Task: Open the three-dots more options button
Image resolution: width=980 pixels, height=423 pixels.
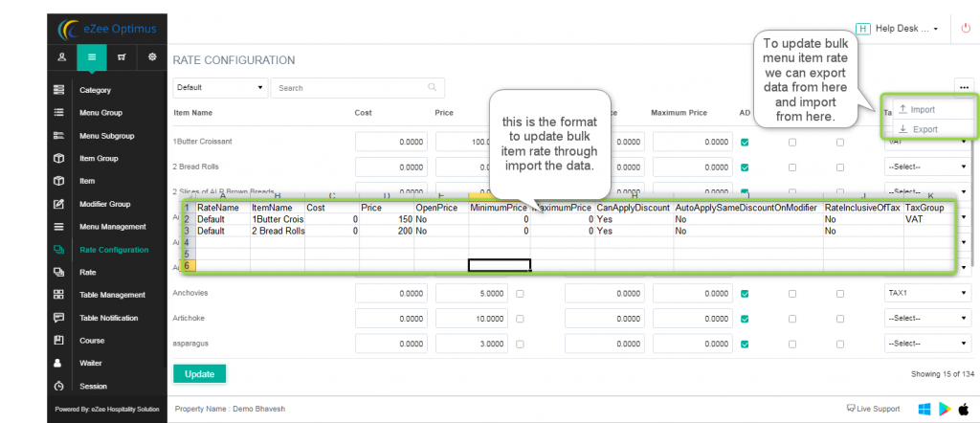Action: coord(964,87)
